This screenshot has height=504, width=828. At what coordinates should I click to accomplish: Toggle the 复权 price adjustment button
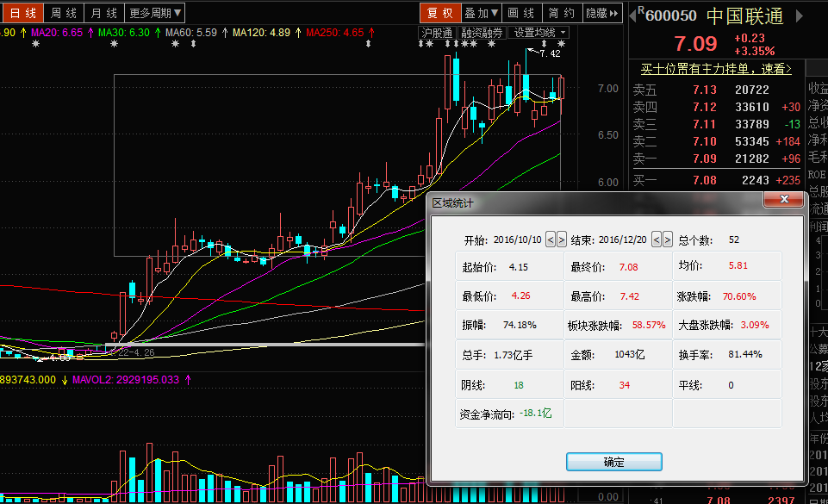[440, 13]
